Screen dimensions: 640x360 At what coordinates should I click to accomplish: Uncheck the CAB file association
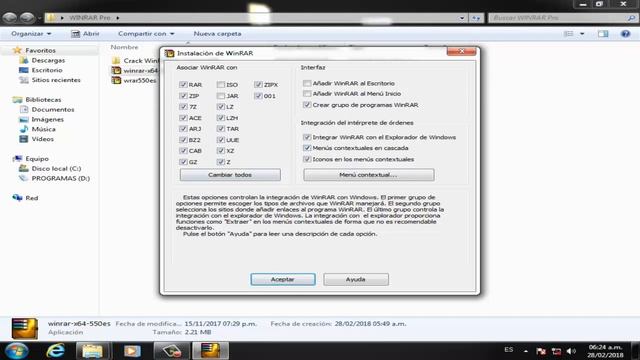(x=183, y=151)
